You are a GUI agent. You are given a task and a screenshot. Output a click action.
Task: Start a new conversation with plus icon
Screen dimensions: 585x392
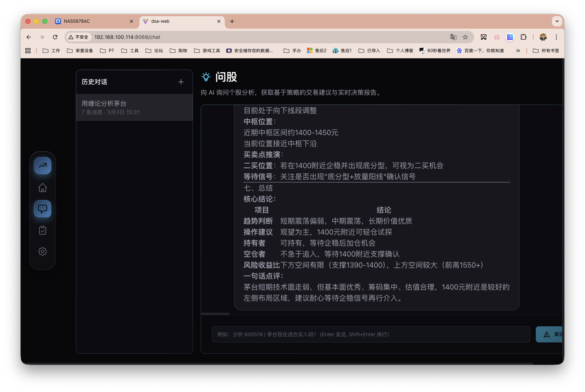pos(181,82)
